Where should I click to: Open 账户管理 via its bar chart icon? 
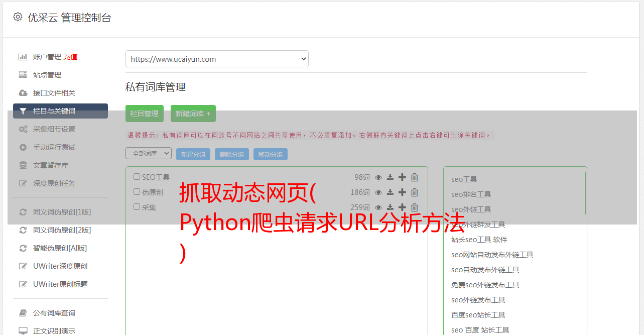click(x=23, y=57)
